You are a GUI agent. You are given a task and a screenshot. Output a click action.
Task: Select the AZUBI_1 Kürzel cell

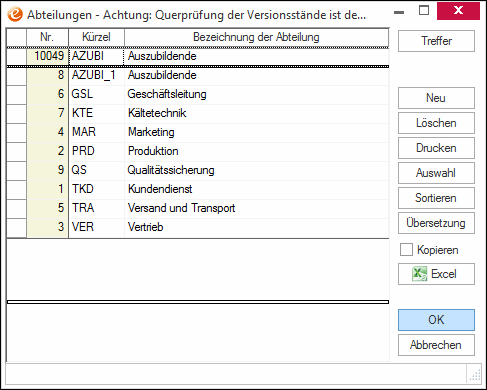tap(96, 75)
